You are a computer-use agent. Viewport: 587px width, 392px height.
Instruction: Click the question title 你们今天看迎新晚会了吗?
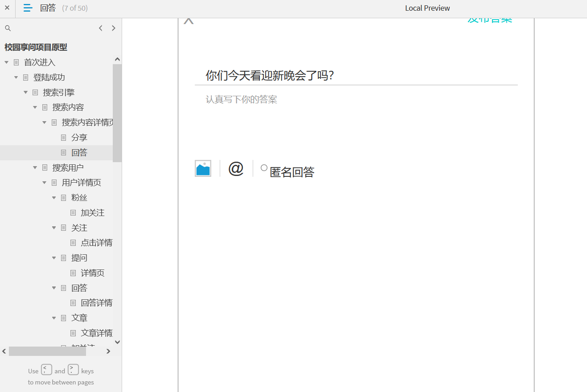click(x=270, y=76)
